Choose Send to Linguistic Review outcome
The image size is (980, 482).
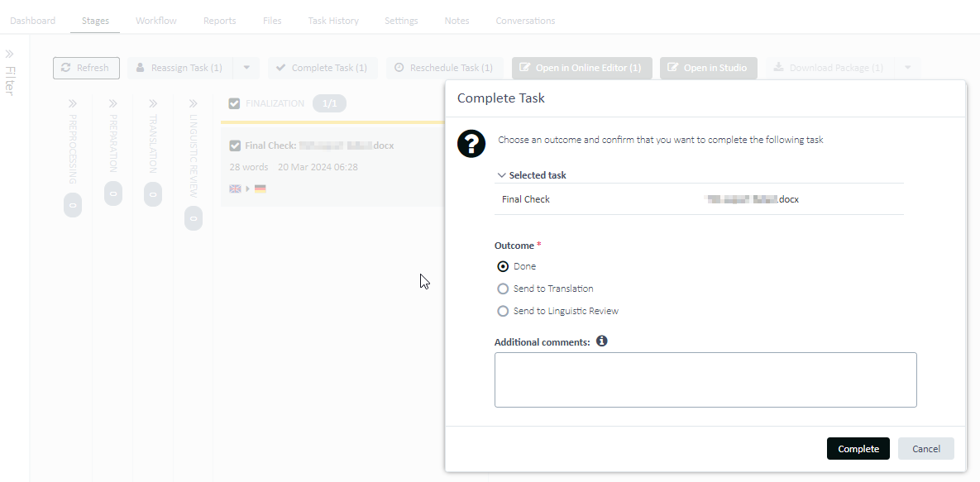click(503, 311)
